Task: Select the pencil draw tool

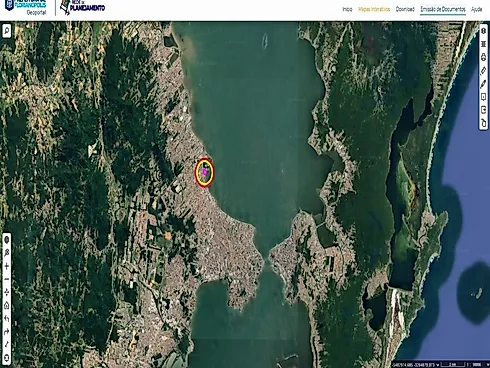Action: click(x=484, y=71)
